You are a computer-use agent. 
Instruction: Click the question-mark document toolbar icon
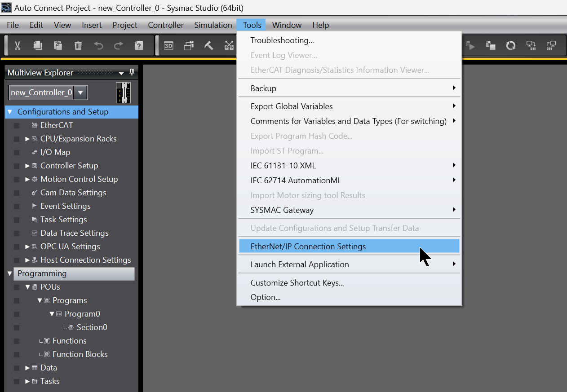click(x=139, y=45)
